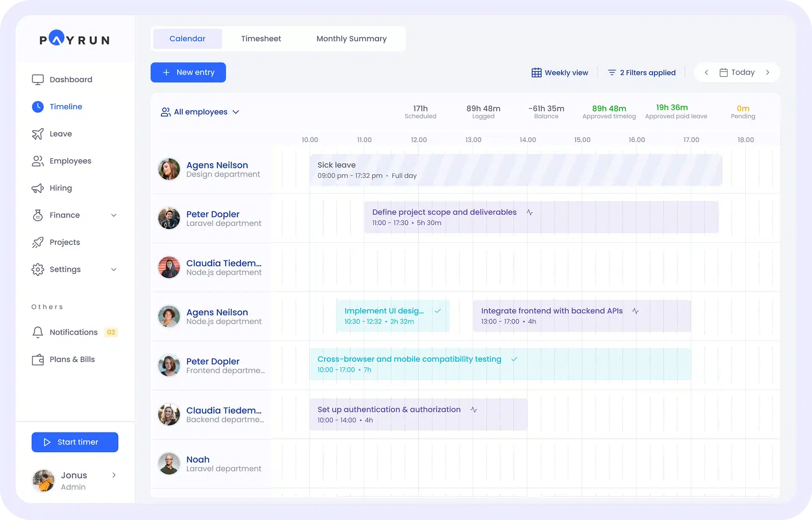Open Projects via the rocket icon
Screen dimensions: 812x520
(37, 242)
